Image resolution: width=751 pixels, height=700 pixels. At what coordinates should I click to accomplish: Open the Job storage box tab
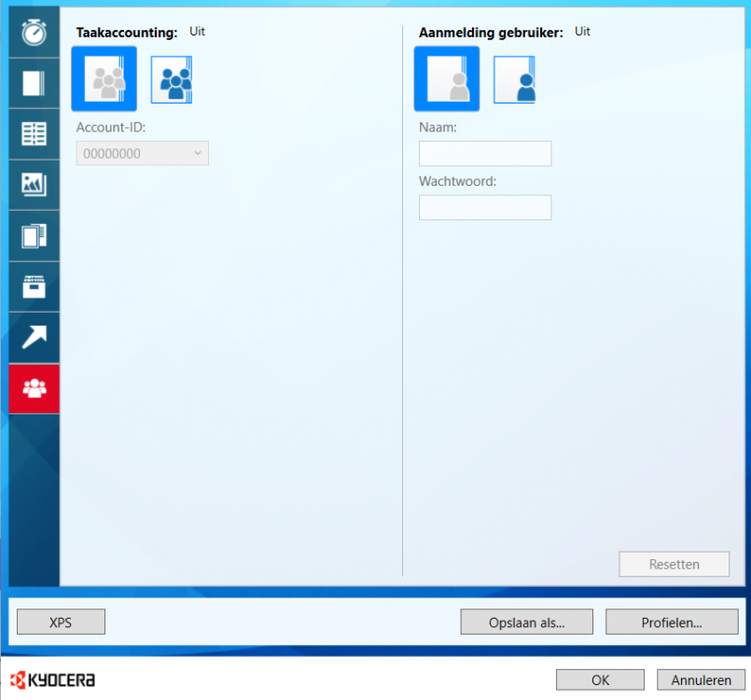coord(34,287)
